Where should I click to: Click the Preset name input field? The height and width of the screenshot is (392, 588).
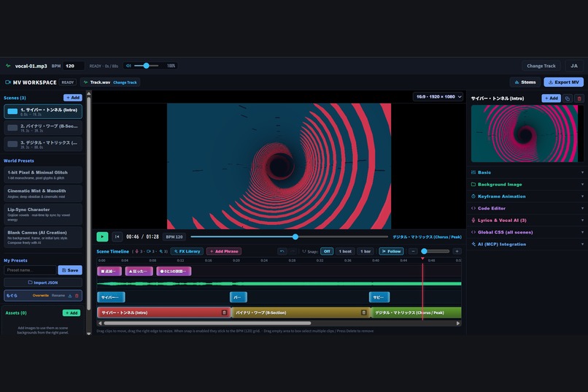(30, 270)
